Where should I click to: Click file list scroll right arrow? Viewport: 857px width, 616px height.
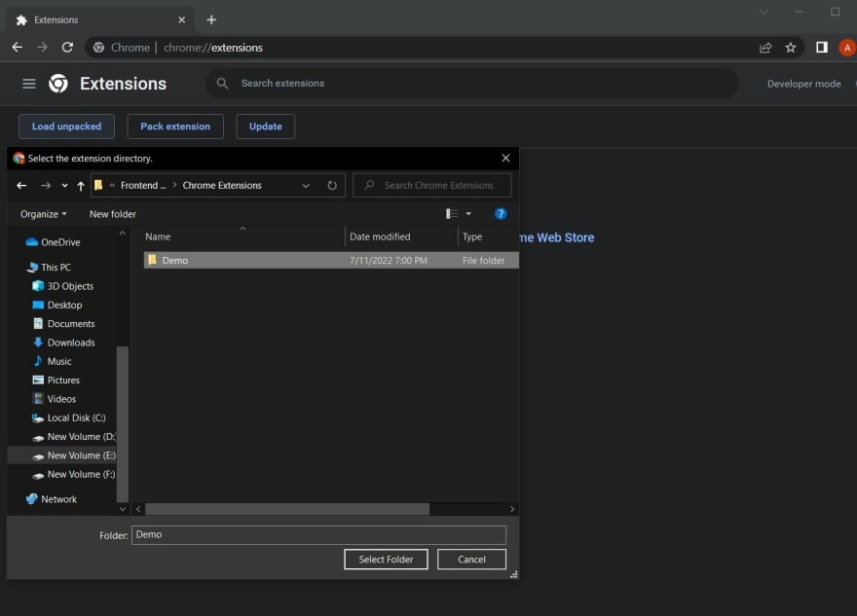click(x=512, y=509)
